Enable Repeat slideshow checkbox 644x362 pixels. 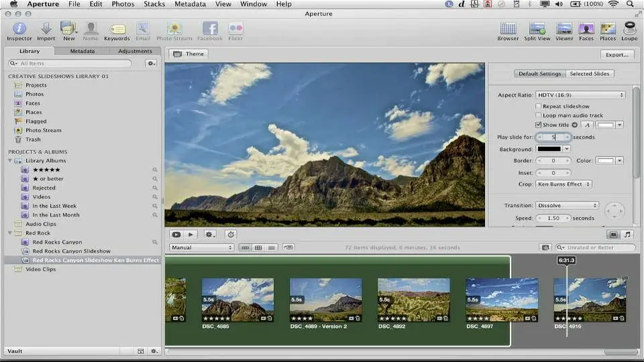tap(539, 107)
